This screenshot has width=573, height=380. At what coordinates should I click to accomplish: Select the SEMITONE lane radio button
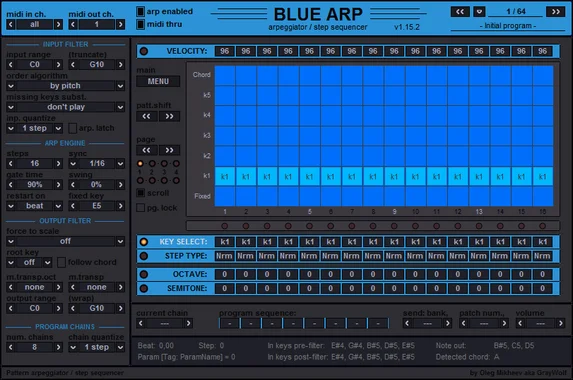(144, 288)
